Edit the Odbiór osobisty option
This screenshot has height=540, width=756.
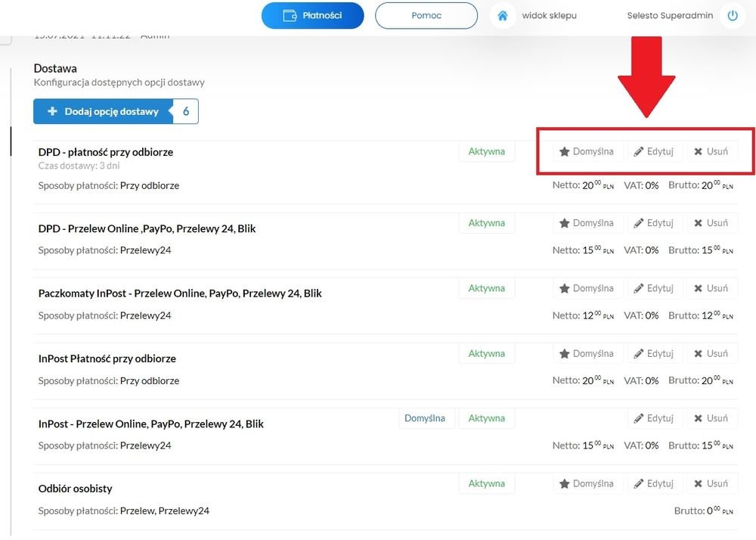pos(655,483)
